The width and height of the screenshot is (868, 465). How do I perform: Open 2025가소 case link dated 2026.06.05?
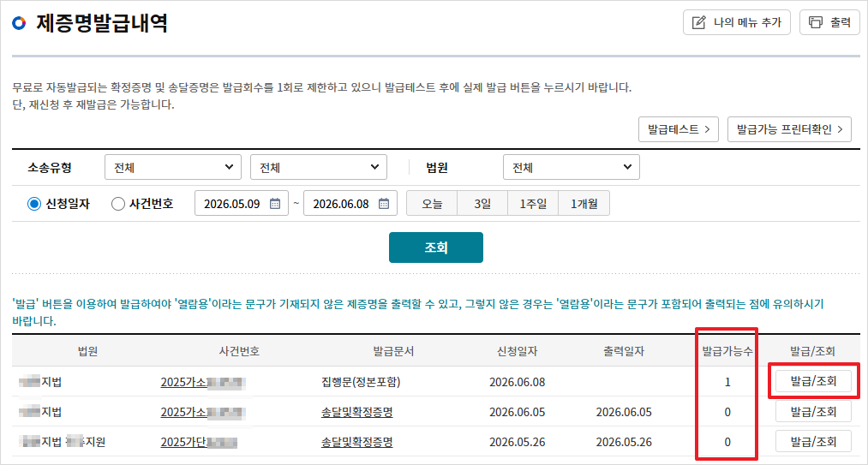click(203, 412)
